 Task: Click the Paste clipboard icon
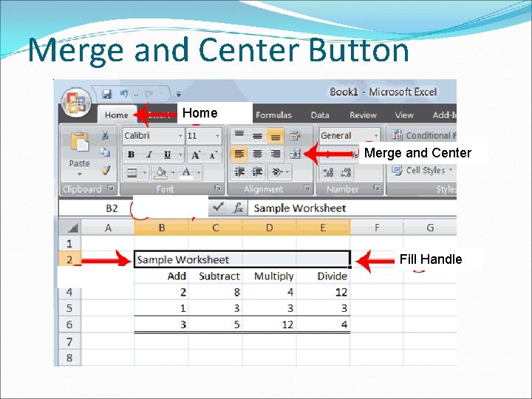click(x=79, y=141)
